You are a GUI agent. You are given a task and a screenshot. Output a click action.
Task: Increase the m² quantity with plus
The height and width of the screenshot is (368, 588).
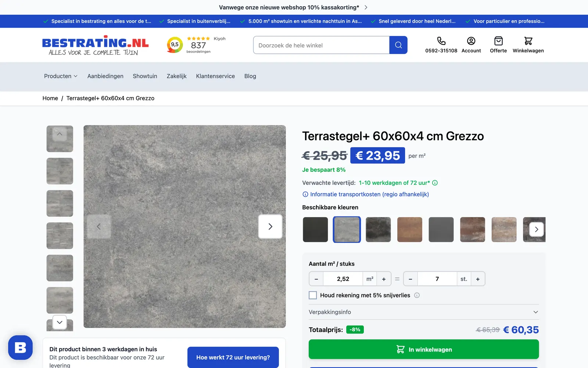tap(384, 279)
